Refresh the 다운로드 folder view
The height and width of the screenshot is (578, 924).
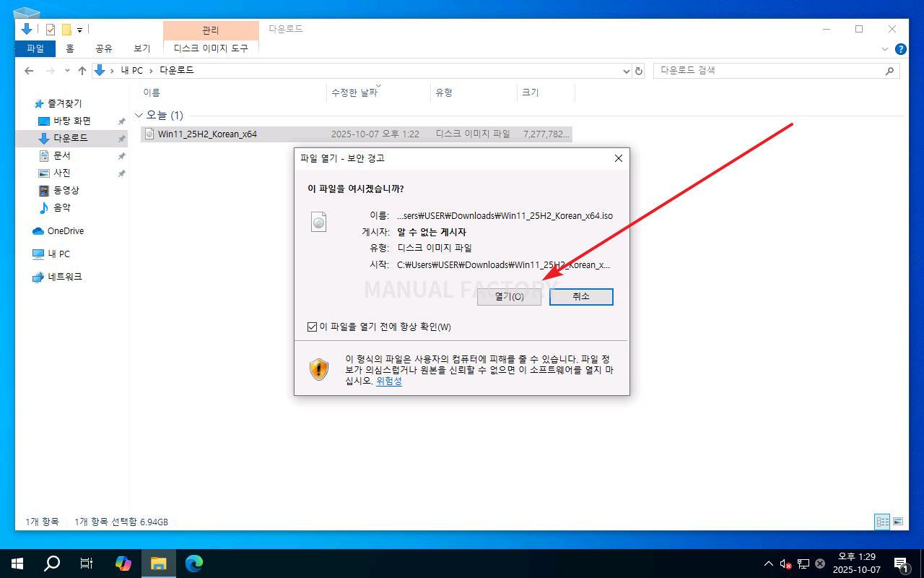tap(639, 71)
